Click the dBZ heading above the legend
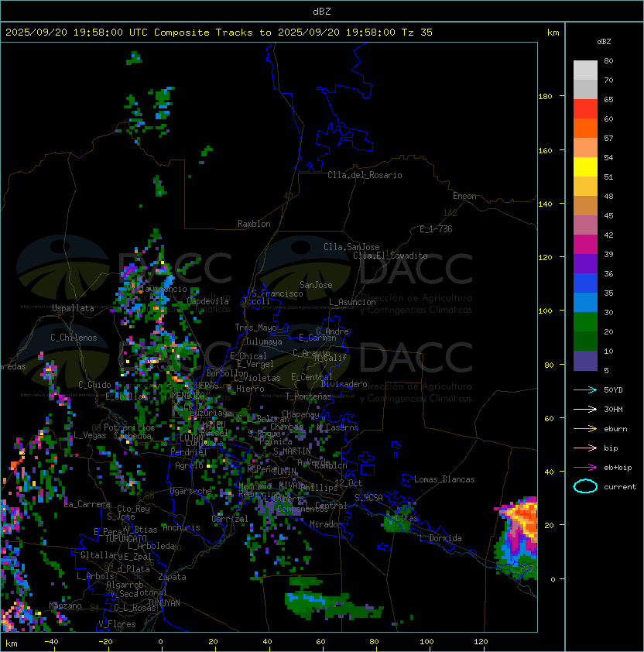The height and width of the screenshot is (652, 644). coord(604,42)
